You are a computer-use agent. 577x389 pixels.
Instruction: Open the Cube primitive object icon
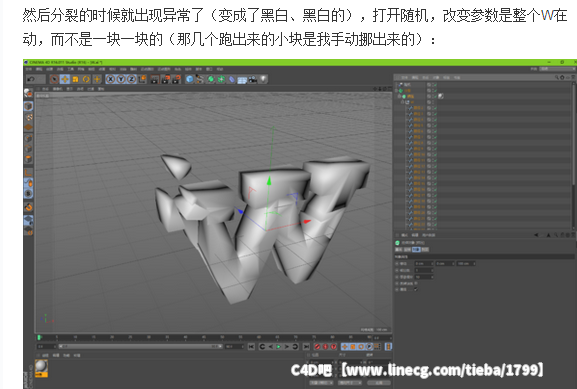pos(189,79)
